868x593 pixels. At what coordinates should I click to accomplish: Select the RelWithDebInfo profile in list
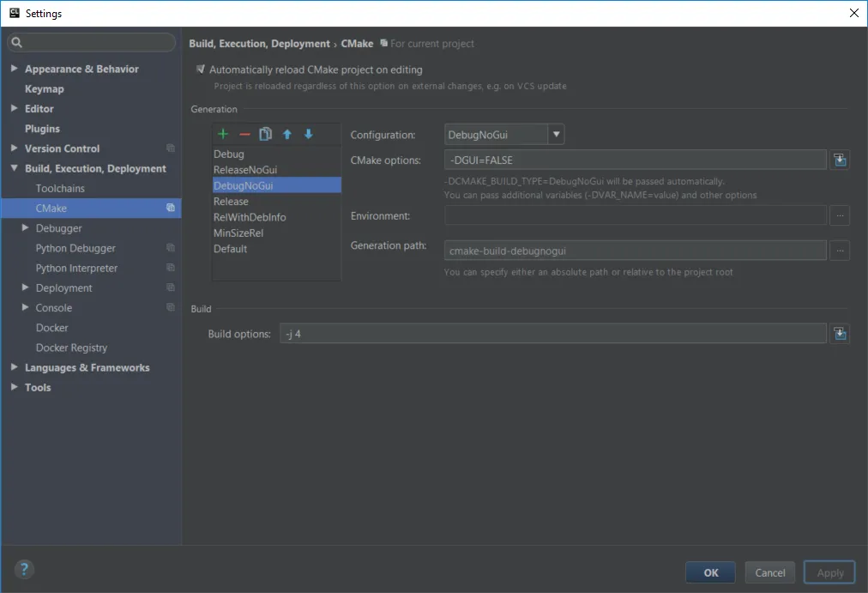276,217
